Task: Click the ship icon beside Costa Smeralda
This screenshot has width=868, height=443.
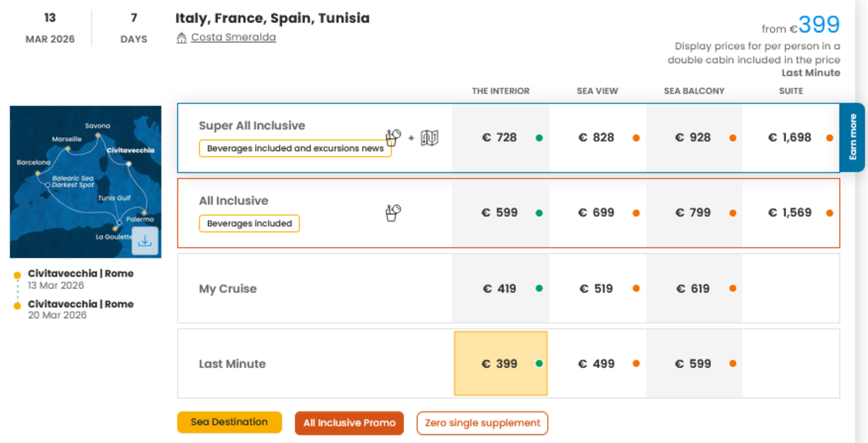Action: pos(181,38)
